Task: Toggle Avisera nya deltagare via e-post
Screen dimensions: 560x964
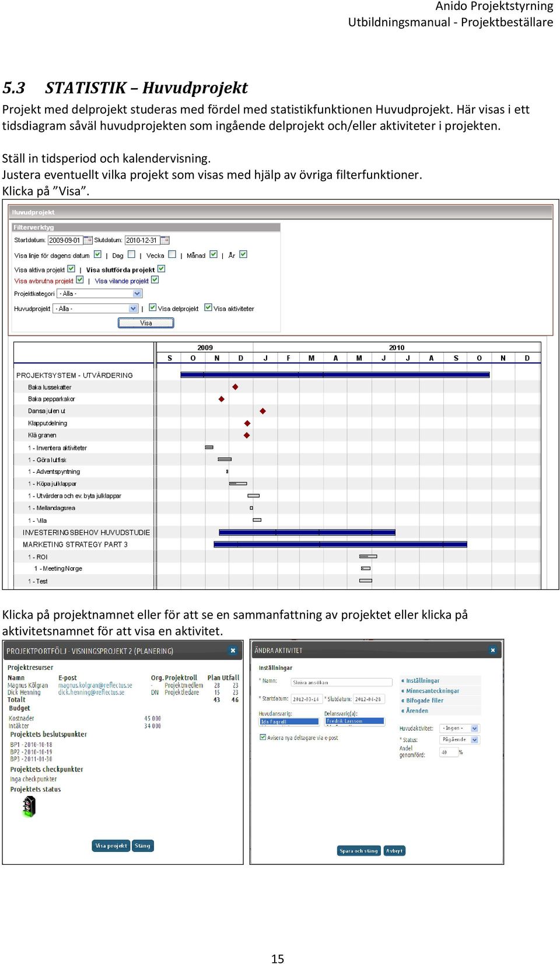Action: [x=262, y=737]
